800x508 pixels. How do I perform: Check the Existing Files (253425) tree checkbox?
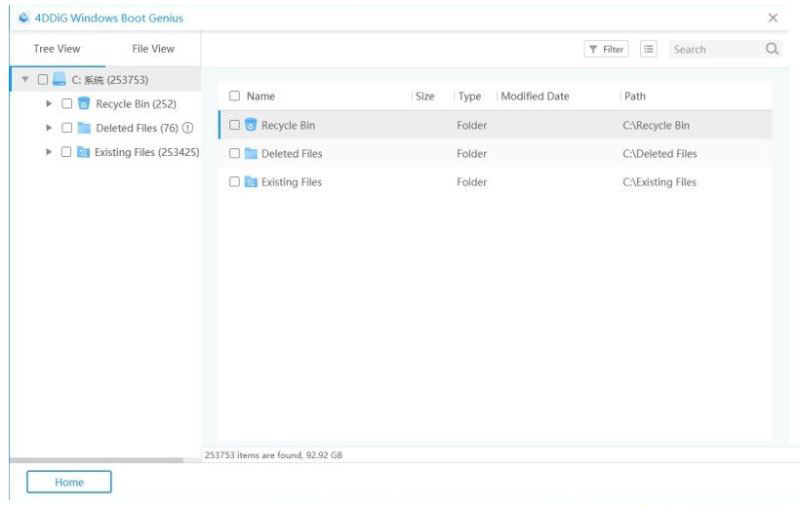coord(66,151)
